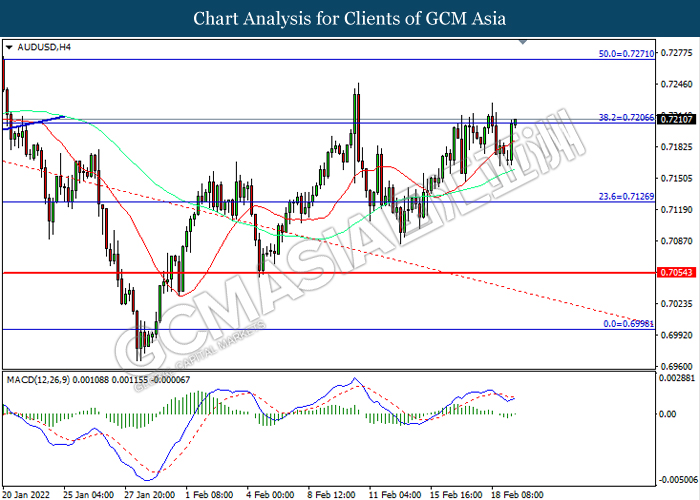This screenshot has width=700, height=500.
Task: Click the 0.69600 price axis value
Action: (x=676, y=366)
